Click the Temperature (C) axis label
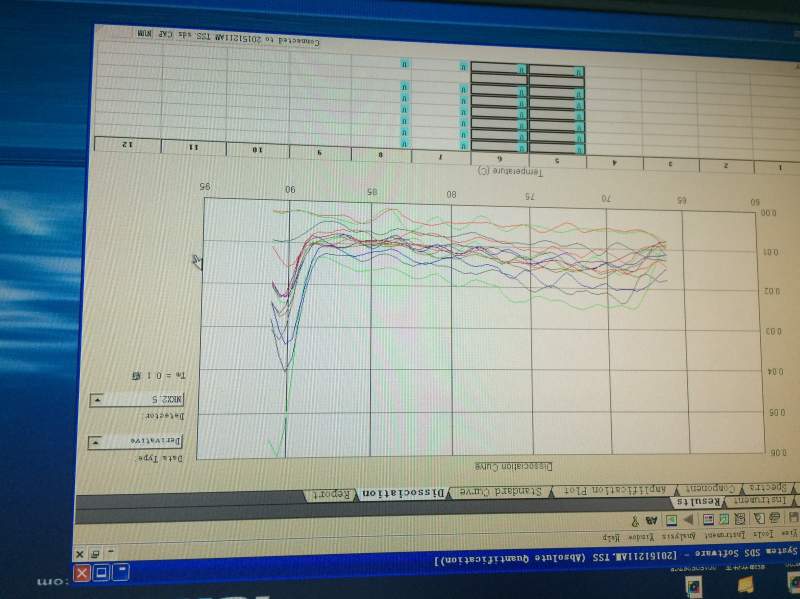Viewport: 800px width, 599px height. [511, 171]
